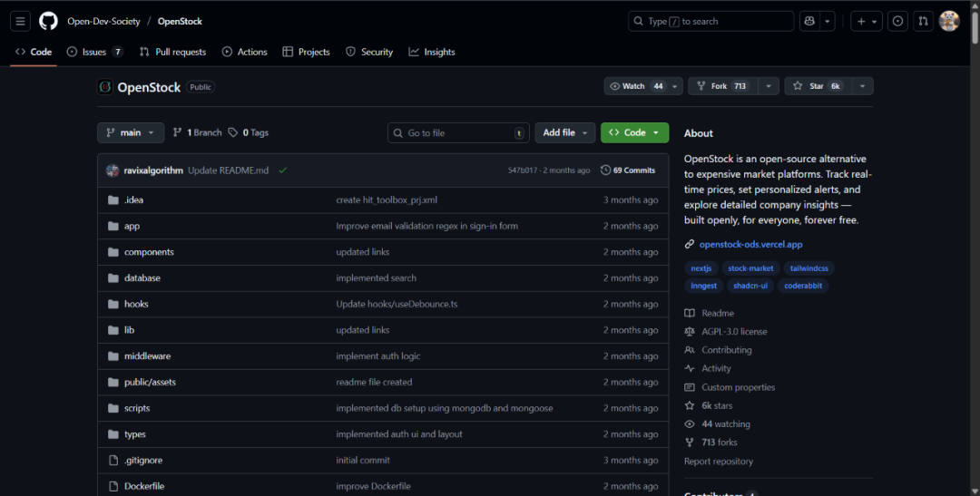Click the .idea folder icon
The height and width of the screenshot is (496, 980).
tap(113, 199)
